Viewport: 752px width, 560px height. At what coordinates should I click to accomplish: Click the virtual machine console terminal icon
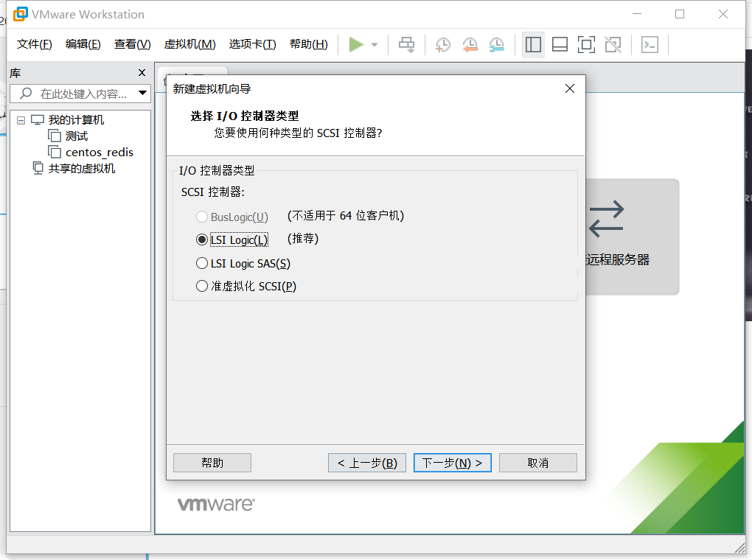[650, 45]
